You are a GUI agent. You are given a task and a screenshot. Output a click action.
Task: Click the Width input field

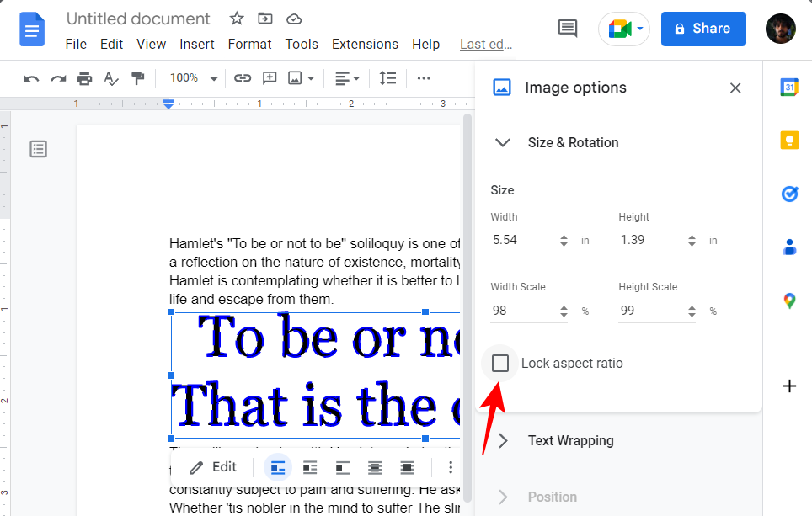(522, 240)
